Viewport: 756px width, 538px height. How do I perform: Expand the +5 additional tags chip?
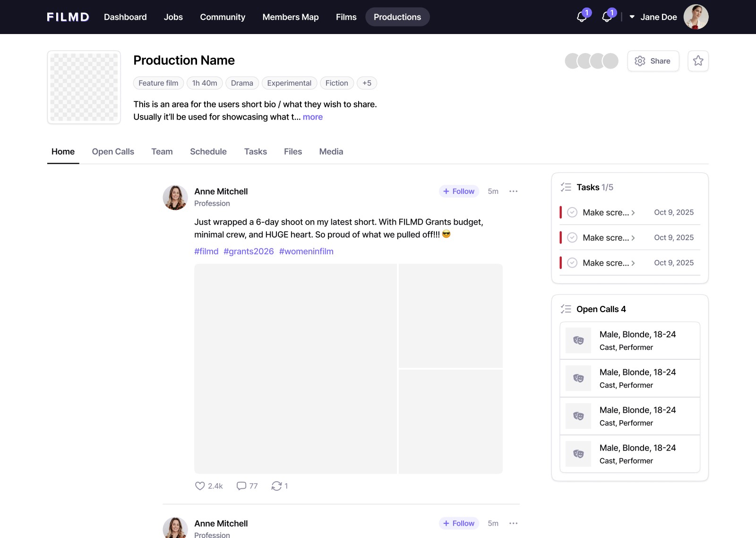[x=367, y=83]
